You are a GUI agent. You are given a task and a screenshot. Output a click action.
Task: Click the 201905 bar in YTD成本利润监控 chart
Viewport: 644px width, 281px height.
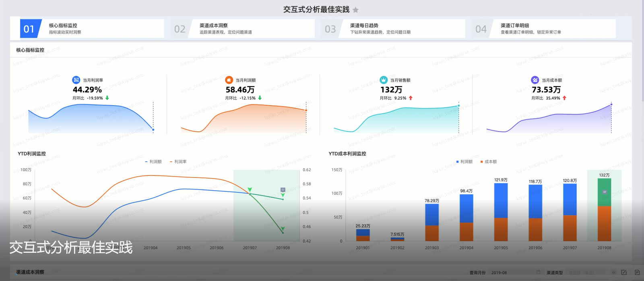(501, 212)
